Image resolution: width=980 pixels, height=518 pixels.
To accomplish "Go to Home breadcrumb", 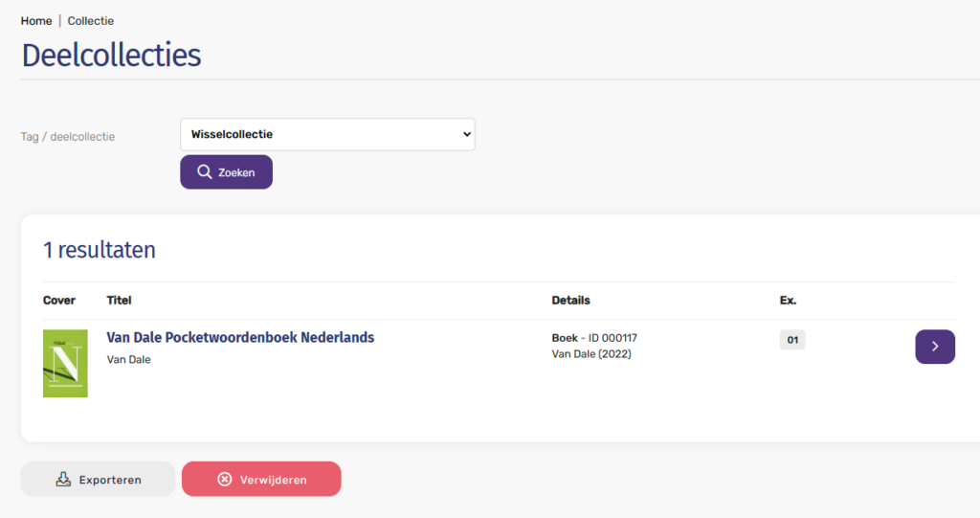I will (36, 21).
